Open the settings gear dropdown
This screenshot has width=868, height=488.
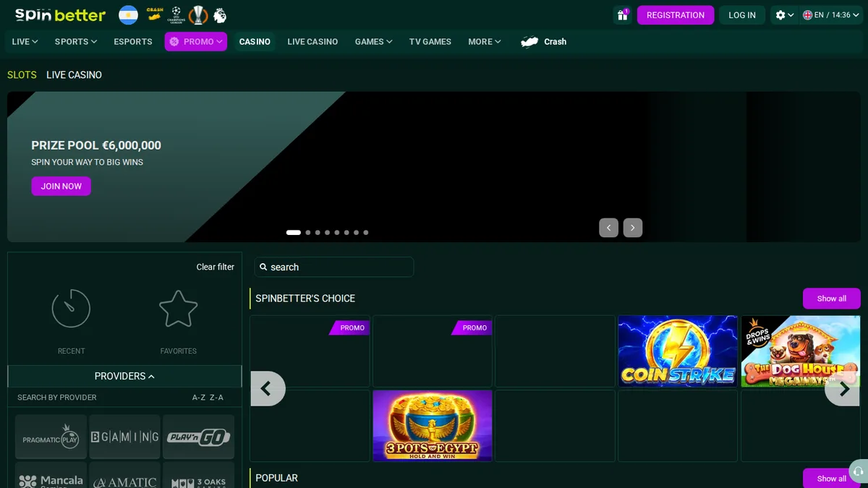coord(784,15)
